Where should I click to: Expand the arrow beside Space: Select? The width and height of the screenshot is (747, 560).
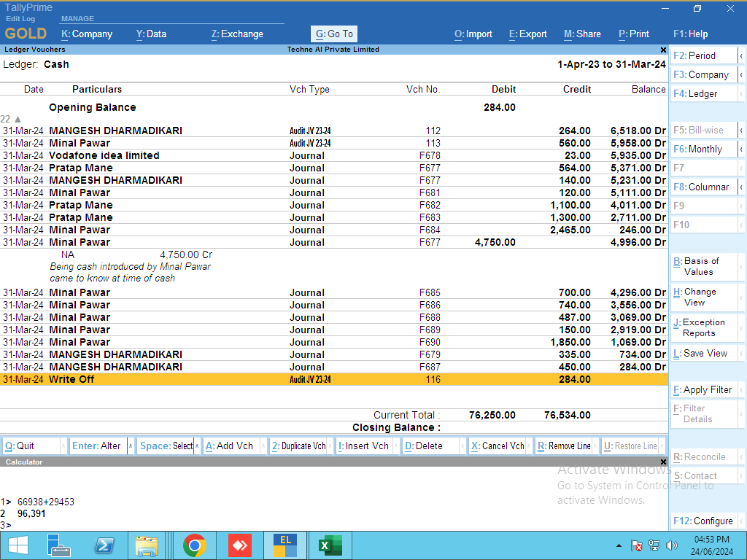pos(197,446)
